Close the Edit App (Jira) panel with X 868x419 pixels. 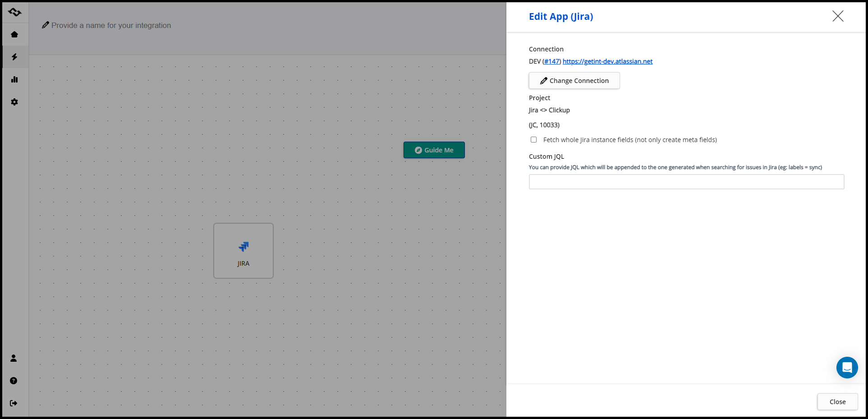pyautogui.click(x=838, y=16)
